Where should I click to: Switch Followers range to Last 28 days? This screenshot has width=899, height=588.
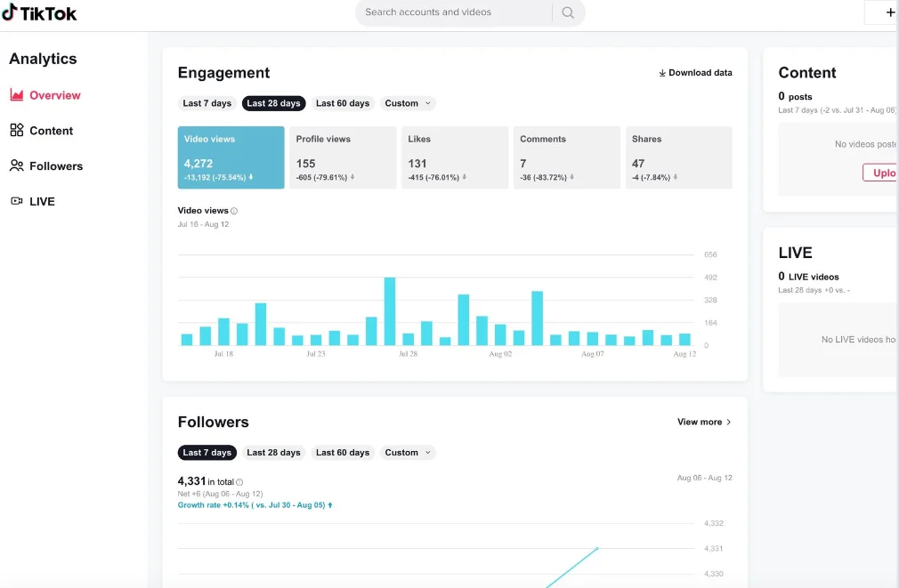point(273,453)
